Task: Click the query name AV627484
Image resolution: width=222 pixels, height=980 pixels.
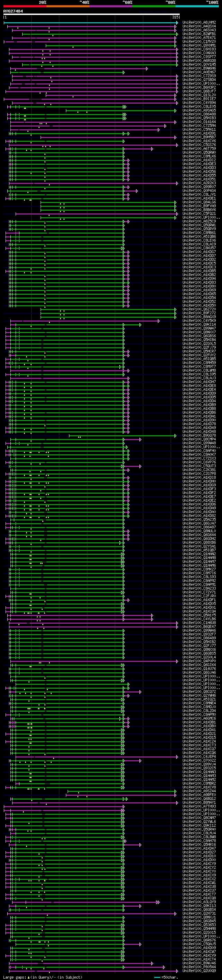Action: point(13,11)
